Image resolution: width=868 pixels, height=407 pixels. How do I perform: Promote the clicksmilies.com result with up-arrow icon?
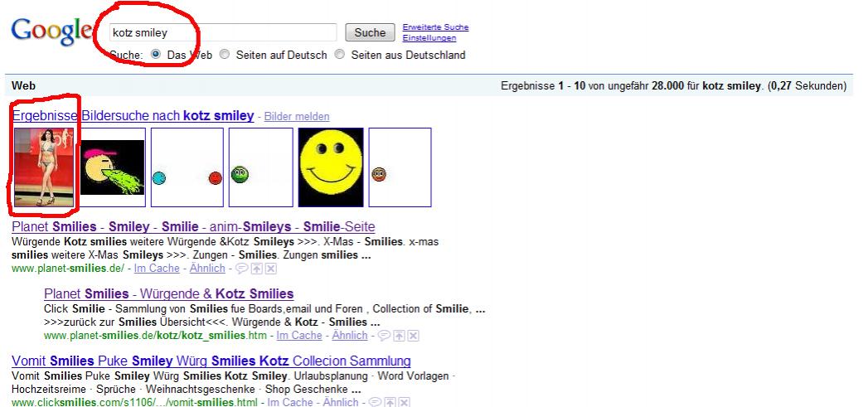(390, 403)
